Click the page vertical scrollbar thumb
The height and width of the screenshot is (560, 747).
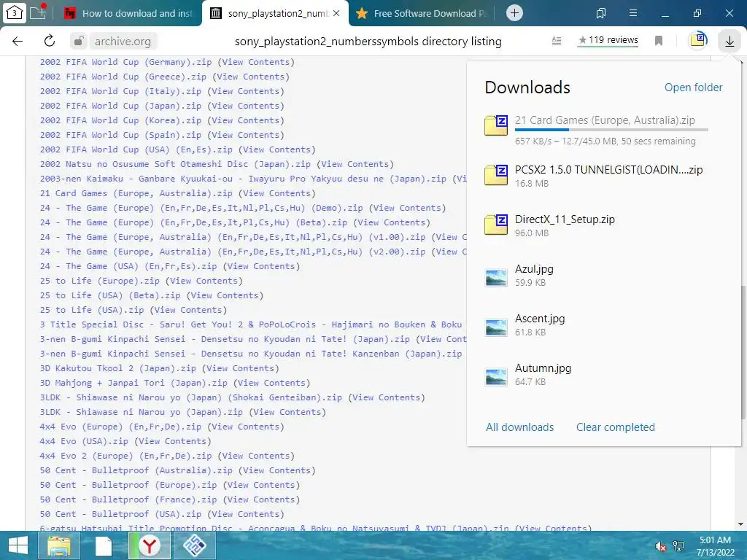[x=743, y=352]
